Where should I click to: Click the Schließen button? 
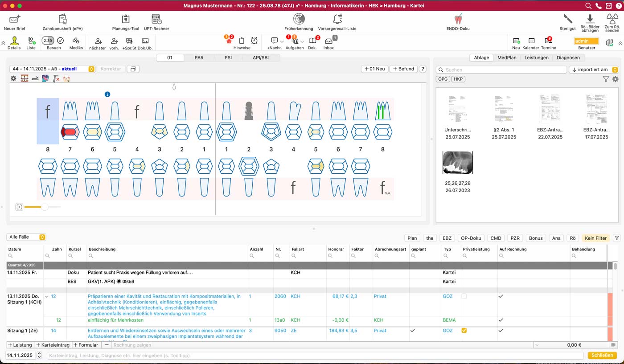click(602, 355)
